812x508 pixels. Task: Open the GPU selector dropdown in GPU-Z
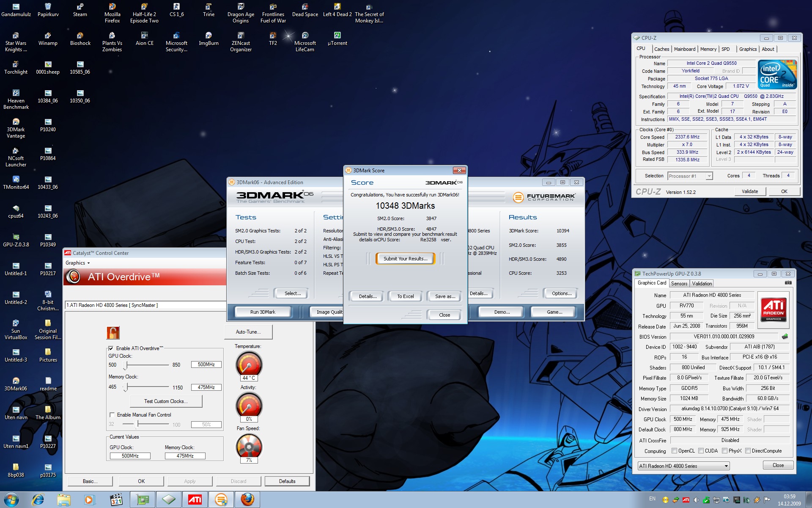pos(683,466)
